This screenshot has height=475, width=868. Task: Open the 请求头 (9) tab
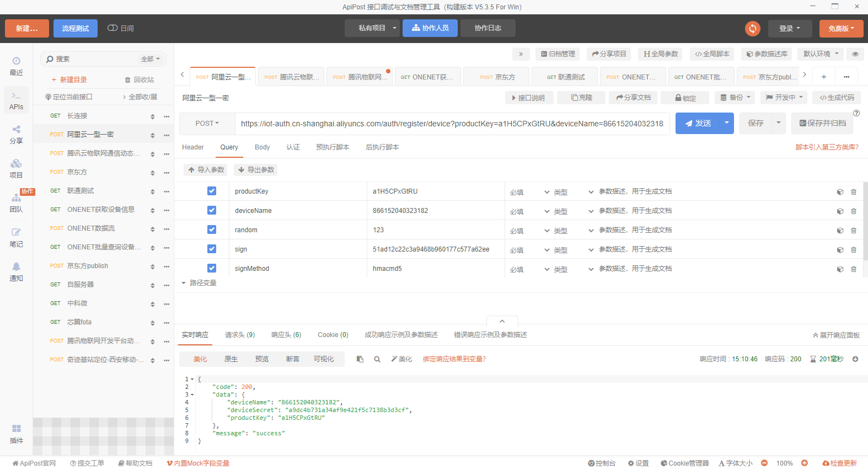tap(240, 335)
